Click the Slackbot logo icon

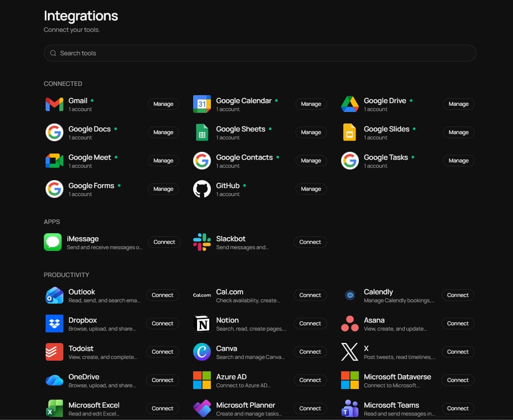click(202, 242)
